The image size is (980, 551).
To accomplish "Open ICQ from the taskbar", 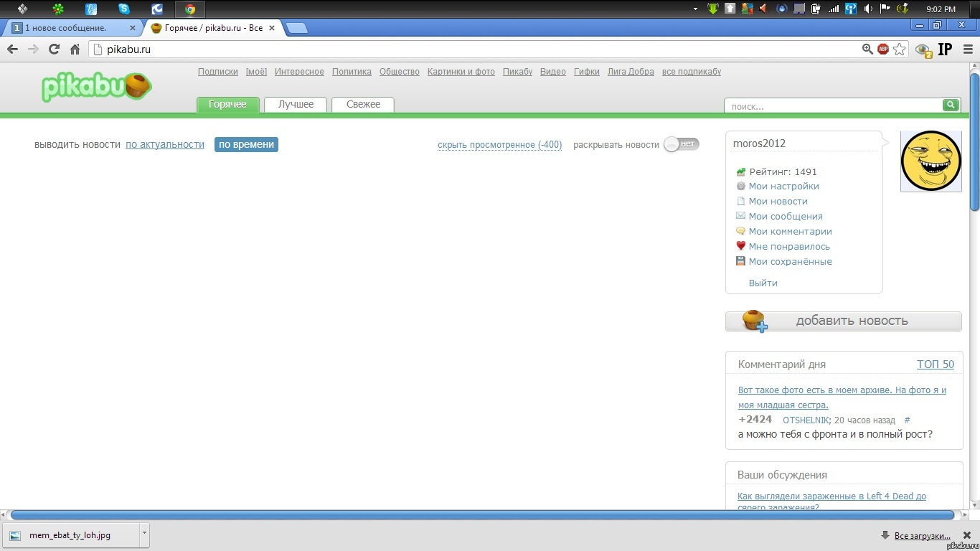I will pos(58,9).
